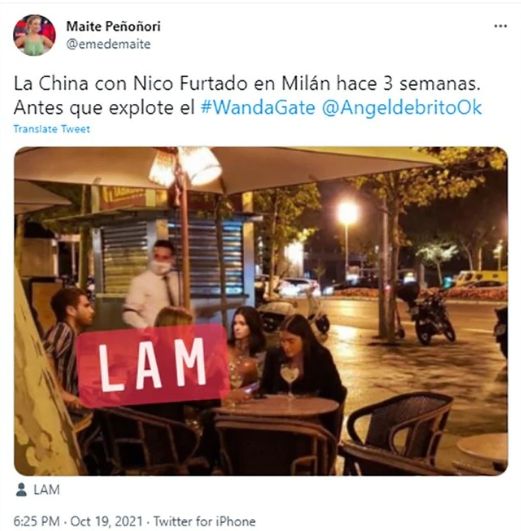Open the Twitter for iPhone source link
This screenshot has height=531, width=521.
pos(204,522)
